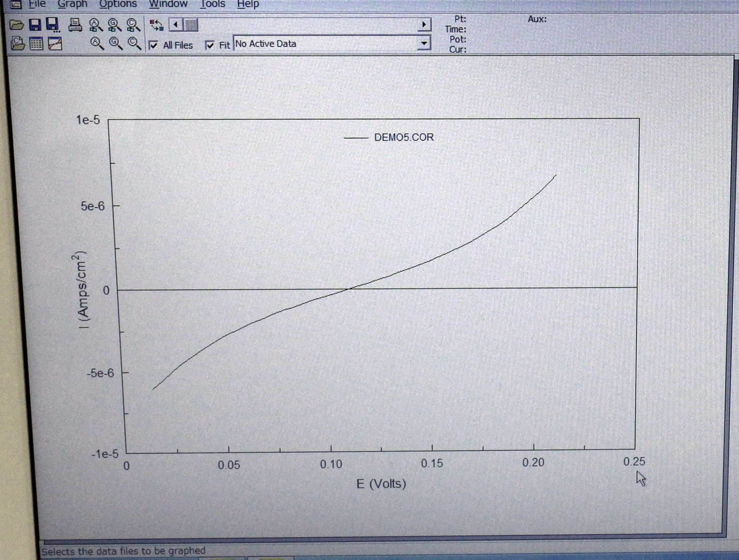Open the File menu
Image resolution: width=739 pixels, height=560 pixels.
click(x=37, y=4)
